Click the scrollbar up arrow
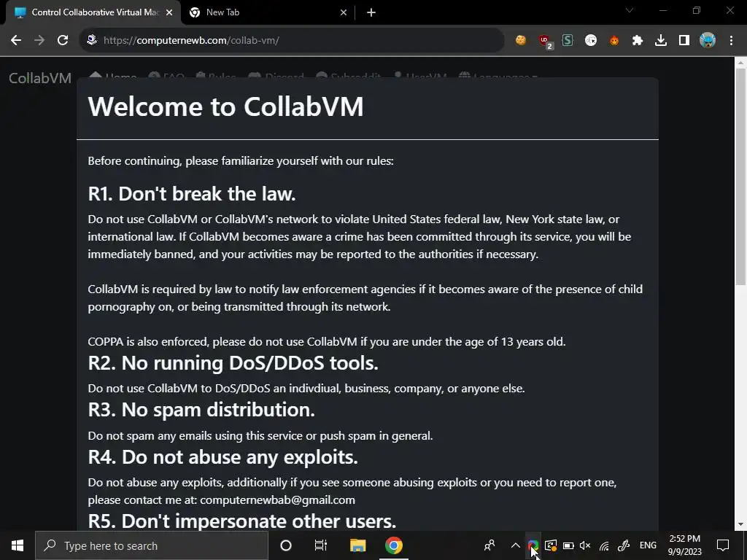Viewport: 747px width, 560px height. [740, 63]
